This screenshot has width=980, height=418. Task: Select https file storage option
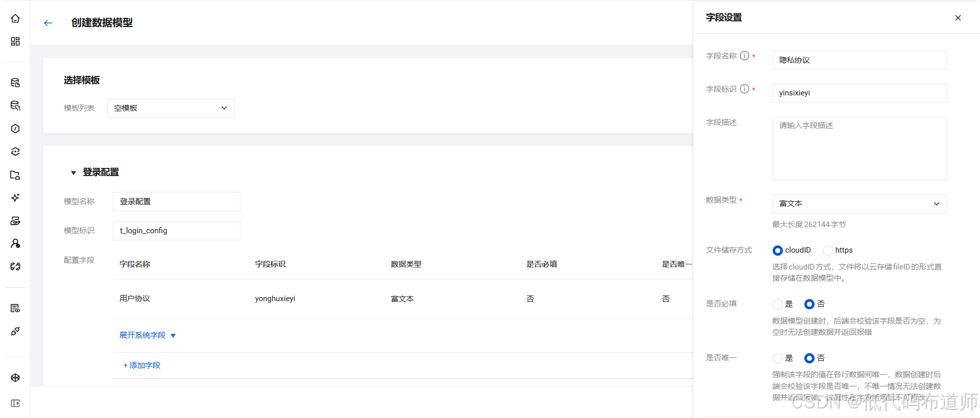[x=828, y=250]
